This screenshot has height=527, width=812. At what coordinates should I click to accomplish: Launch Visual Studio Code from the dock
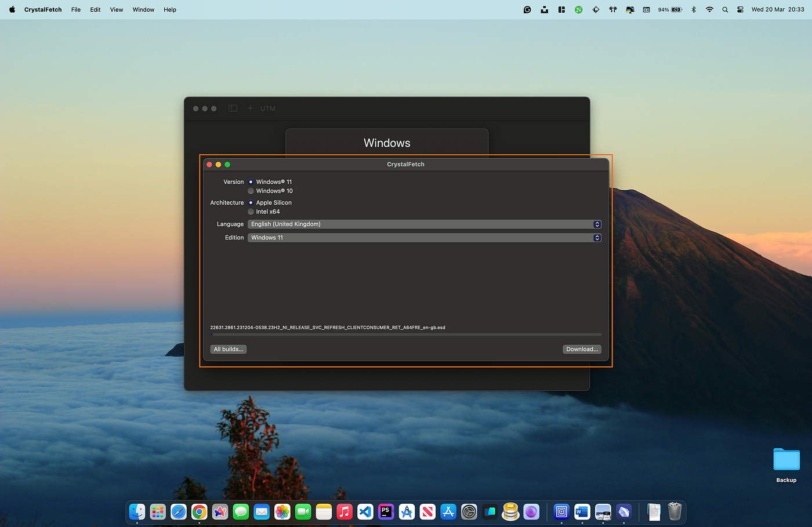coord(365,511)
